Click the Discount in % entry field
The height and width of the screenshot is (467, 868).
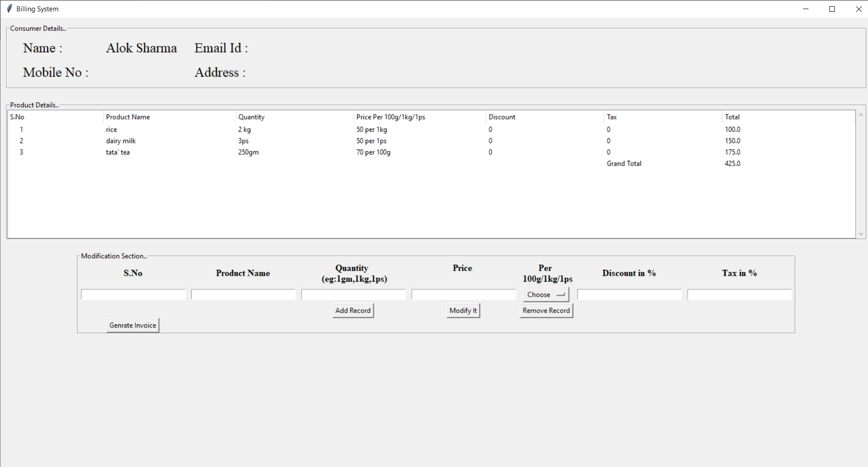pos(629,294)
